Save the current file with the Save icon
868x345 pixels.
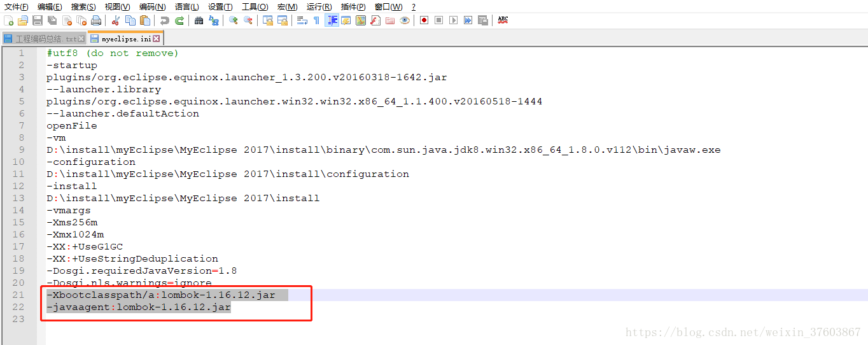coord(37,20)
